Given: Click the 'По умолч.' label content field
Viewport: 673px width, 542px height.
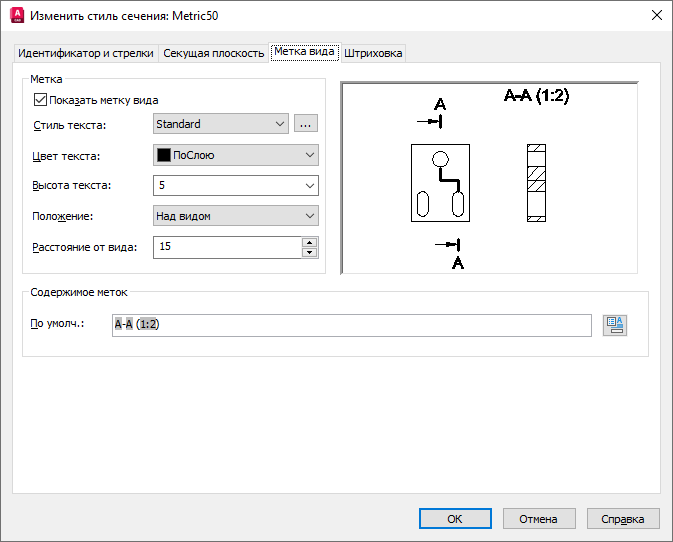Looking at the screenshot, I should point(352,325).
